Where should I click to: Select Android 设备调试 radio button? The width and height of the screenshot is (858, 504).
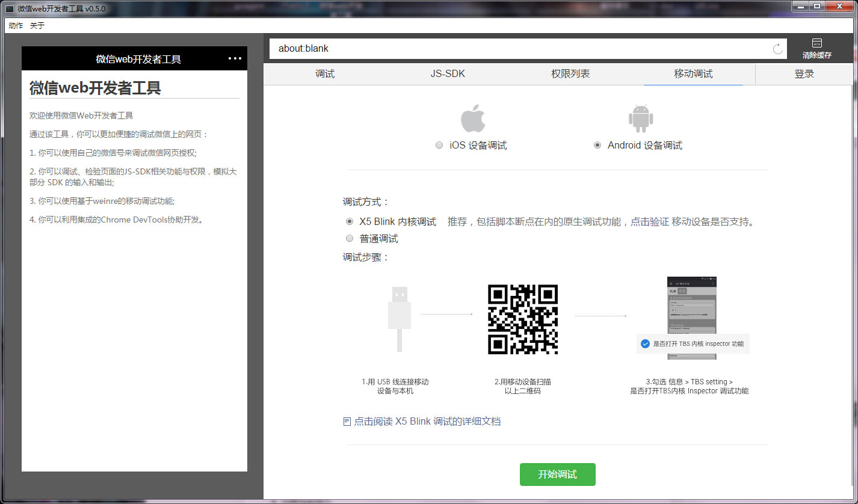point(597,145)
